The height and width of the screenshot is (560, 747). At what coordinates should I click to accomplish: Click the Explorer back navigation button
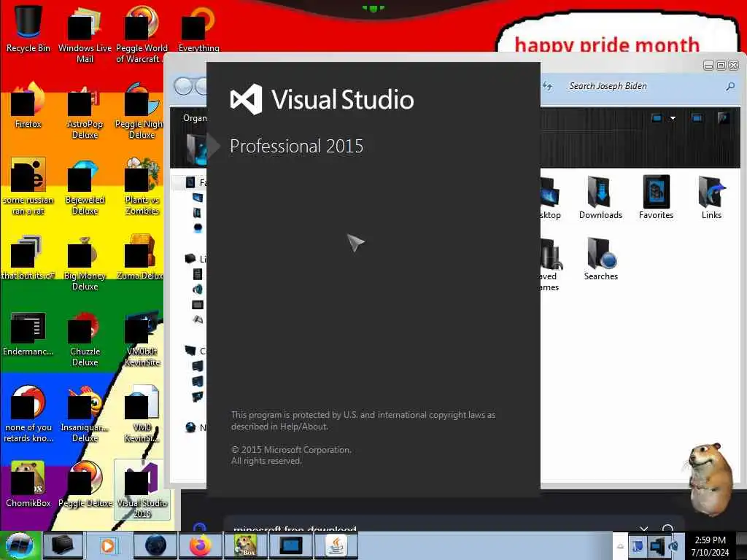click(x=183, y=86)
